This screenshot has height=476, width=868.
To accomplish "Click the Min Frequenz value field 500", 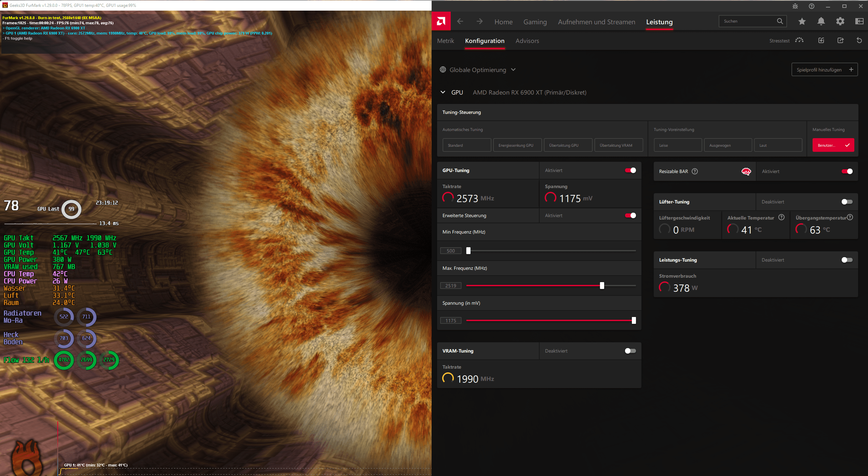I will [451, 251].
